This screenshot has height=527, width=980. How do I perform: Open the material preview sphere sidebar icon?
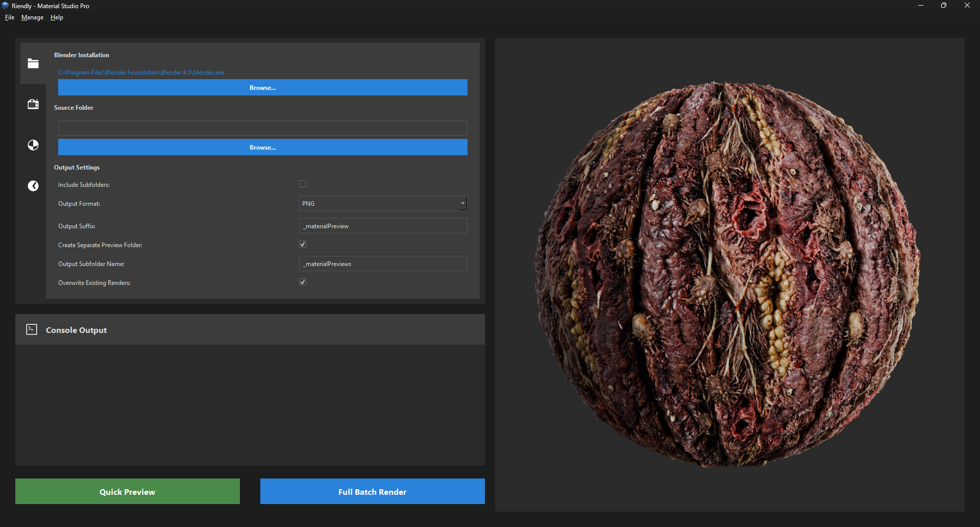click(x=33, y=145)
